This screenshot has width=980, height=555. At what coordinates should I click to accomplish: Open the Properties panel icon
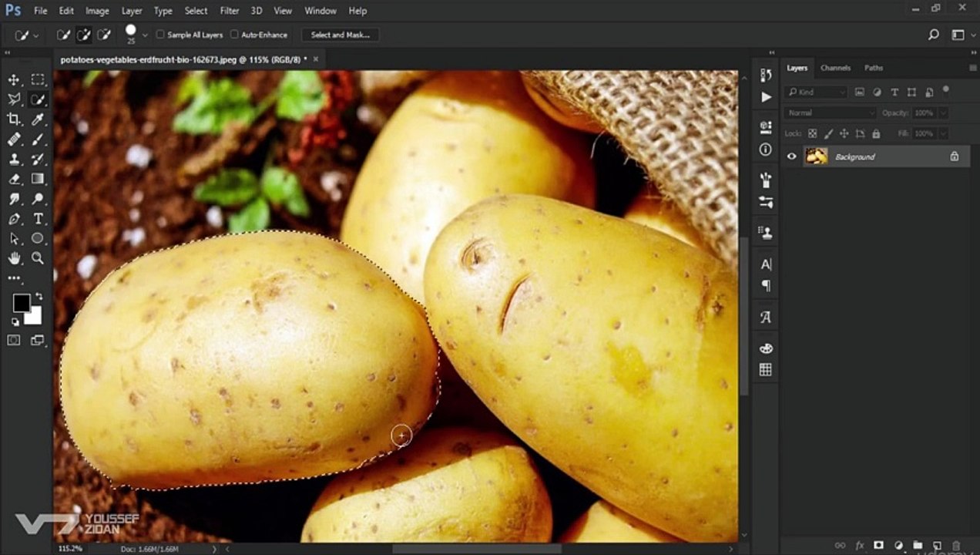766,126
